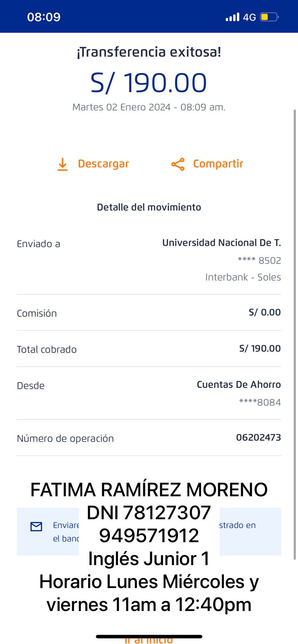Viewport: 298px width, 644px height.
Task: Tap the share icon beside Compartir
Action: point(178,164)
